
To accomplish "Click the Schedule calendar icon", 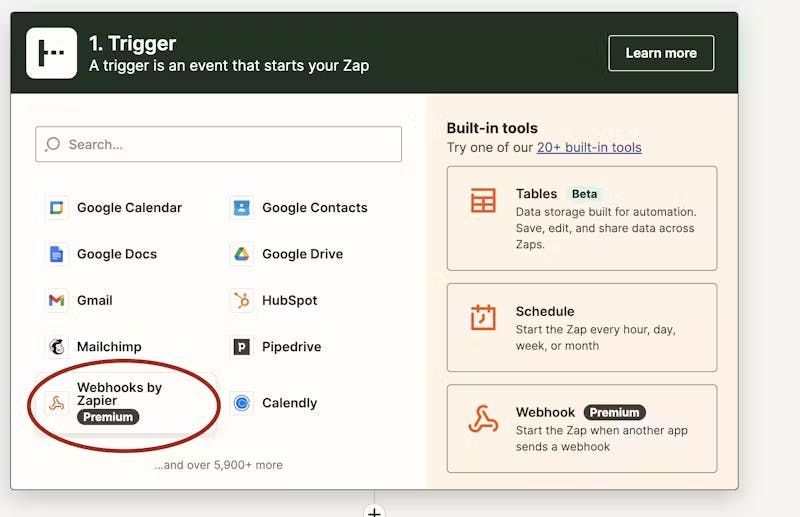I will pyautogui.click(x=483, y=317).
